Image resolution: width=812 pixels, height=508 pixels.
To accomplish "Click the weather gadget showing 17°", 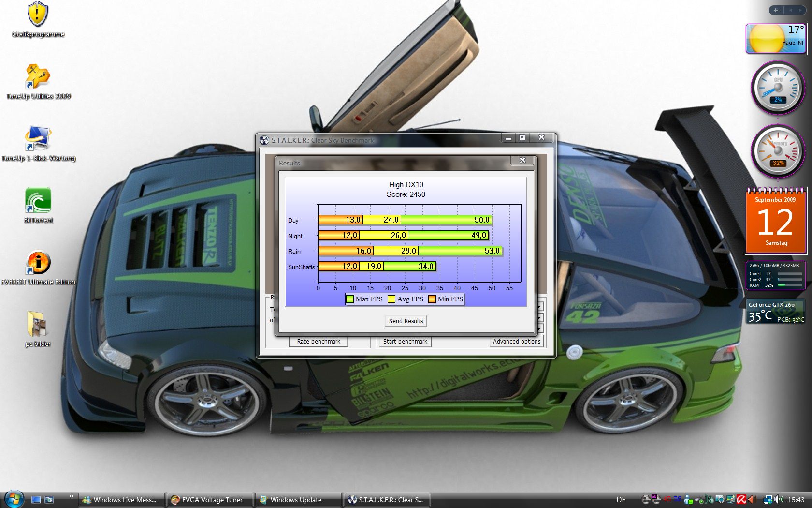I will click(775, 39).
